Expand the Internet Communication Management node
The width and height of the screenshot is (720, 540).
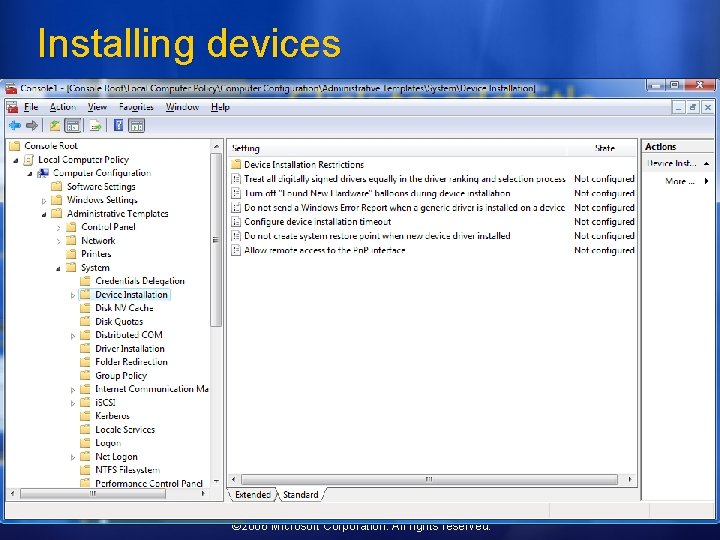(x=73, y=390)
